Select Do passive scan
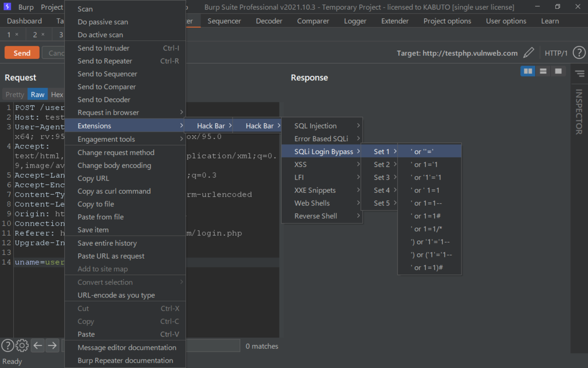 [125, 22]
